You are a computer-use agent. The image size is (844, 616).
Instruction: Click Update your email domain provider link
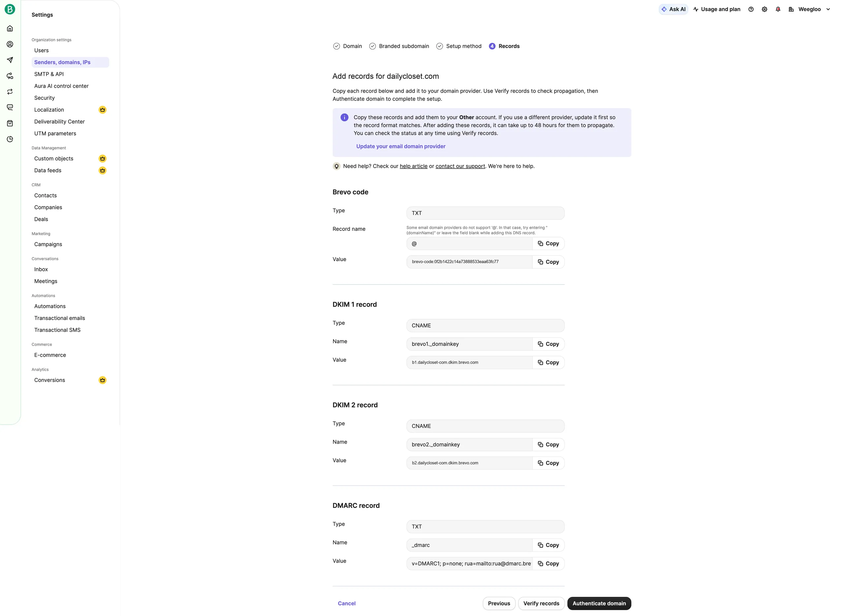(x=401, y=146)
